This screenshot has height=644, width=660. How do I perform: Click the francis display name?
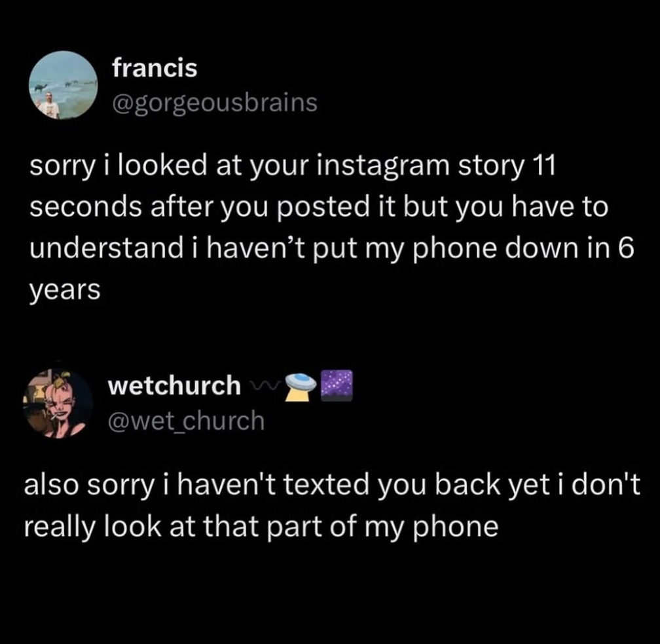click(x=155, y=68)
